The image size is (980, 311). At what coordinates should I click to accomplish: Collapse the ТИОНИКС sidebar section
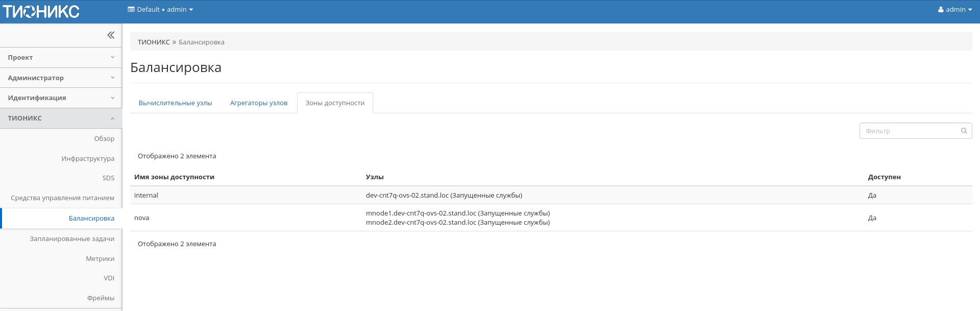pos(61,118)
